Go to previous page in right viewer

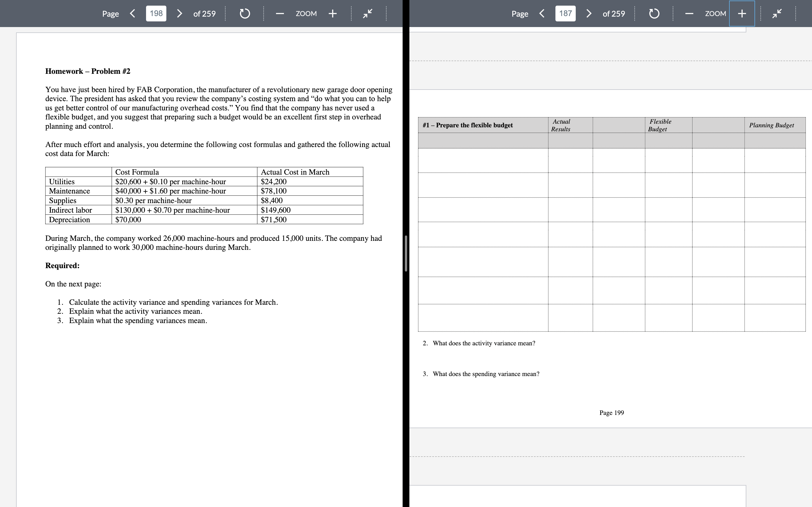(x=542, y=14)
